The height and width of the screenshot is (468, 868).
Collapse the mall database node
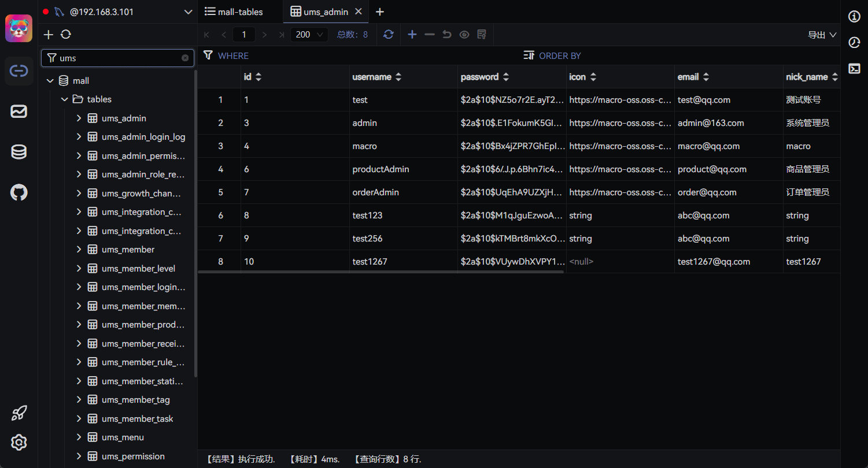(50, 81)
